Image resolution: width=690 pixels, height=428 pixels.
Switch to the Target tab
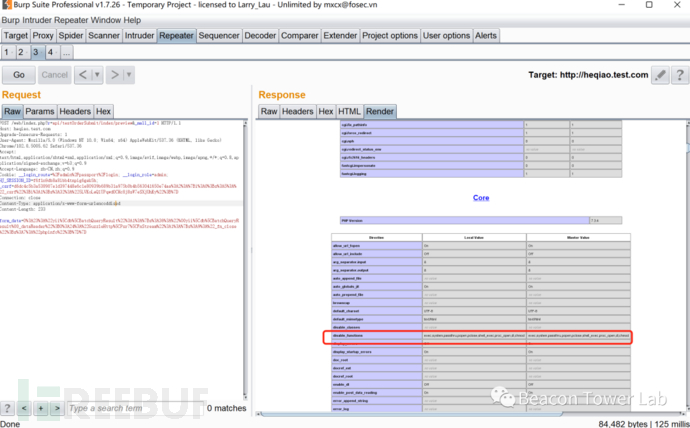(x=16, y=36)
